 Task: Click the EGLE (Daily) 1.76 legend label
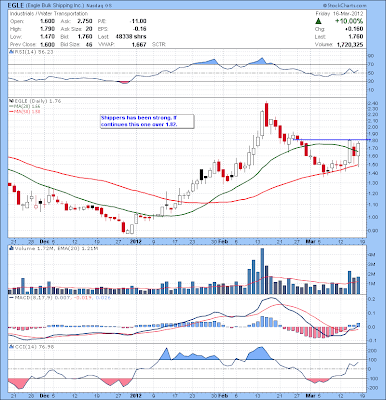[x=37, y=101]
